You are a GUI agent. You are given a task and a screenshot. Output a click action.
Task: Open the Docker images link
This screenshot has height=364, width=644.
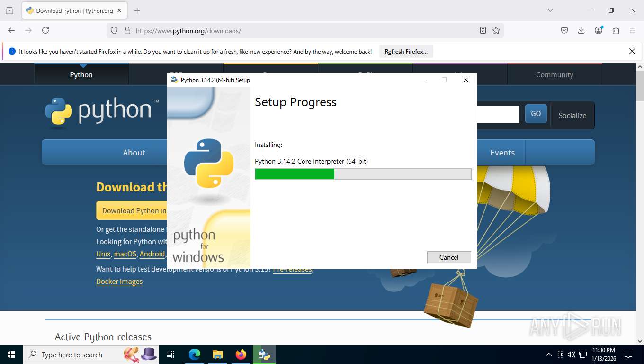119,282
